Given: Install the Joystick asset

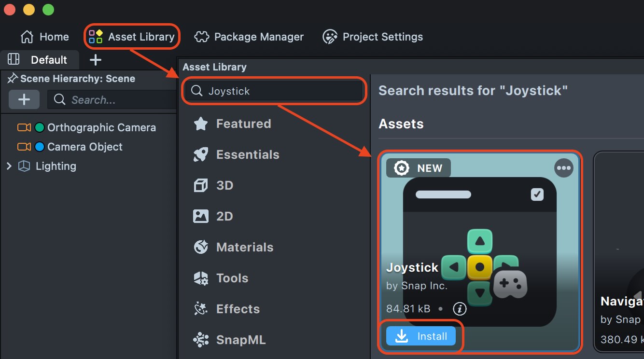Looking at the screenshot, I should pyautogui.click(x=420, y=336).
